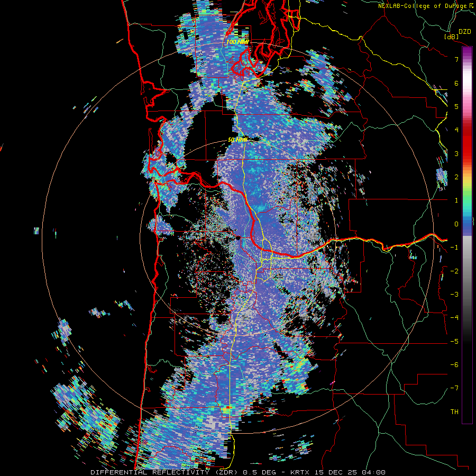Click the 100 NMI range ring label
Screen dimensions: 476x476
tap(237, 42)
